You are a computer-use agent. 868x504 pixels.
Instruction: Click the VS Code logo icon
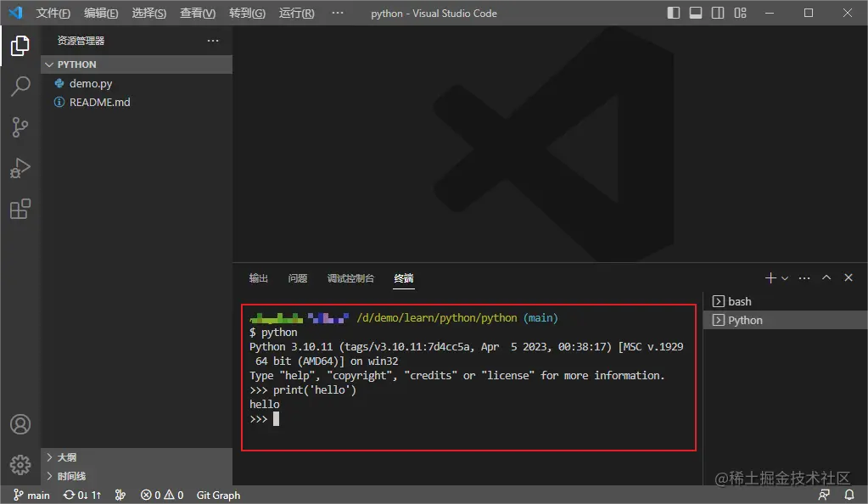pos(15,13)
